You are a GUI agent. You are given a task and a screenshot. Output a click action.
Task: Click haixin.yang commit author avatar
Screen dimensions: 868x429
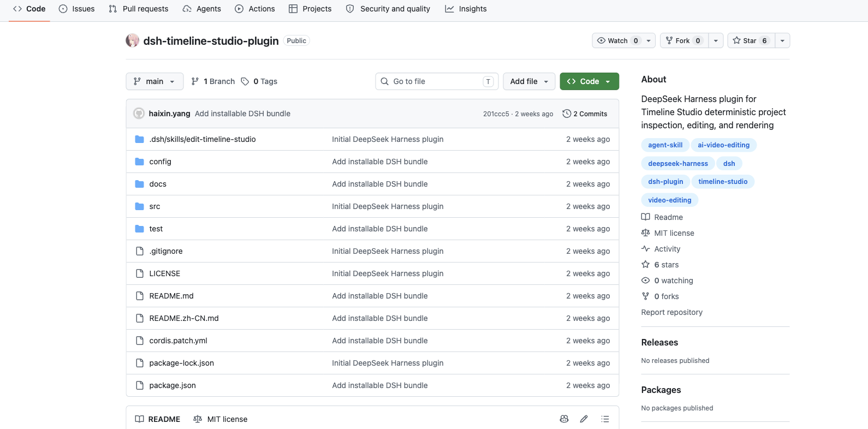(139, 114)
